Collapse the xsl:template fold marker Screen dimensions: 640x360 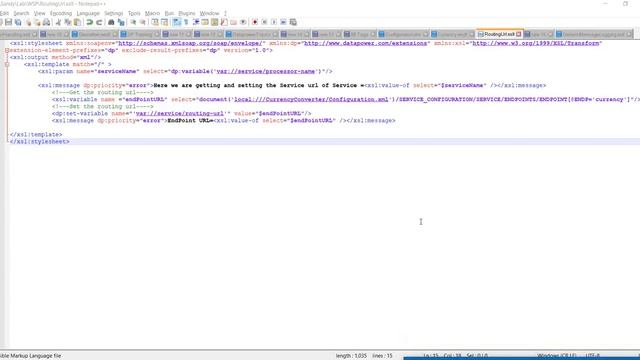click(7, 64)
